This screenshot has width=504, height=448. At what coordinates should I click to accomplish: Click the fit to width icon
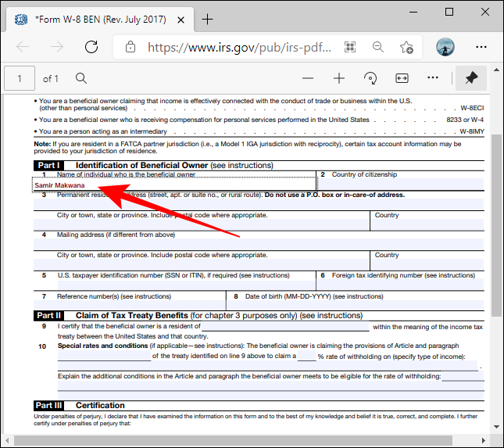(402, 78)
